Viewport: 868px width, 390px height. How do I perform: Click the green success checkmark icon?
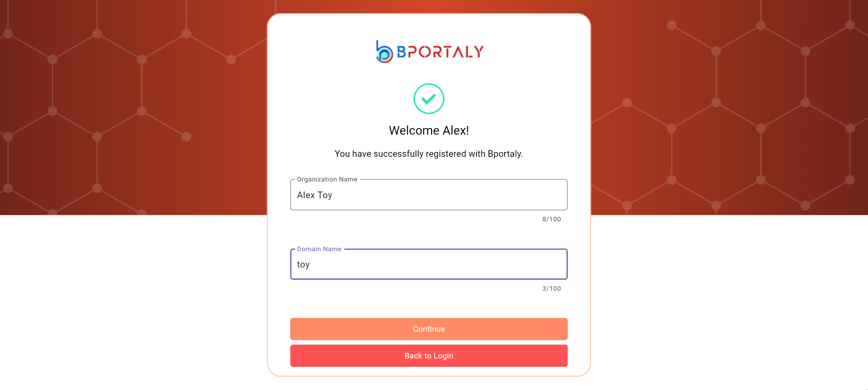pyautogui.click(x=429, y=99)
